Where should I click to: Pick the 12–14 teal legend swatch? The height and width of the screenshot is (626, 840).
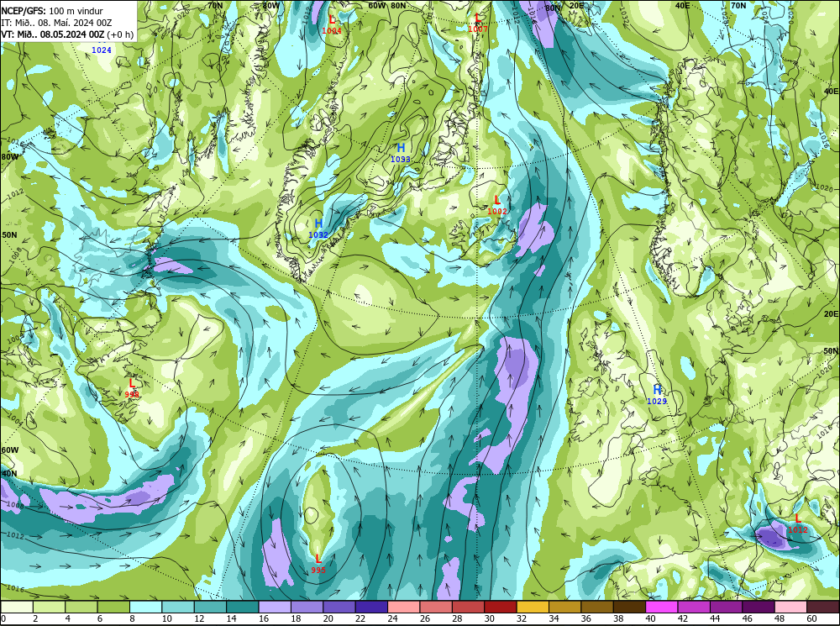(210, 607)
